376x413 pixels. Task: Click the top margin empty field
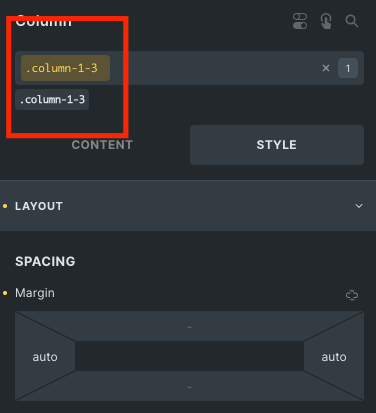click(189, 327)
